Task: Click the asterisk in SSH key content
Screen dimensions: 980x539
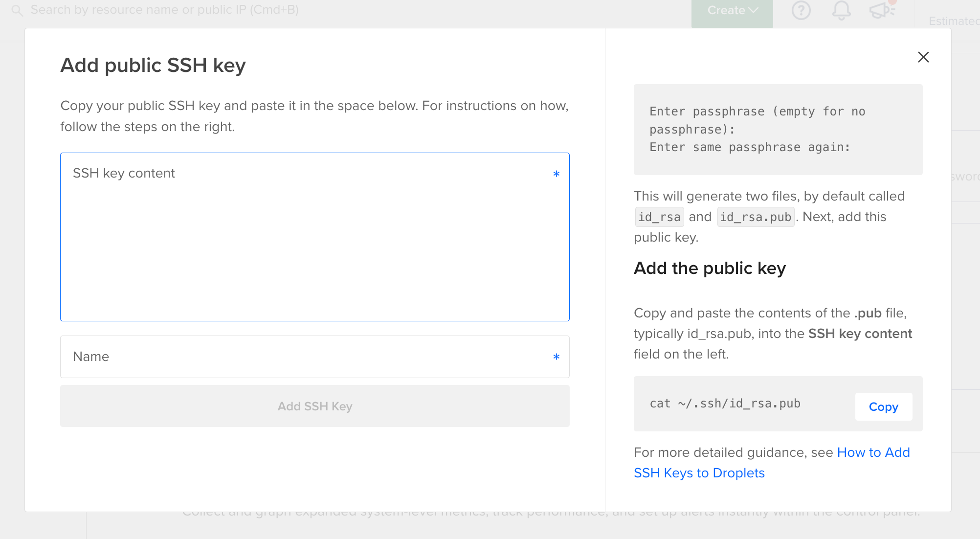Action: [x=556, y=174]
